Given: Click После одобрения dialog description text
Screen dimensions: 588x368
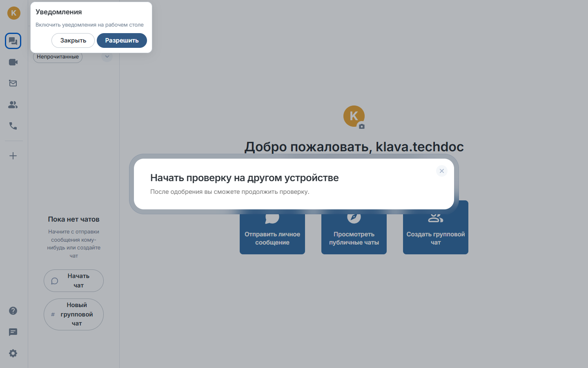Looking at the screenshot, I should tap(230, 192).
